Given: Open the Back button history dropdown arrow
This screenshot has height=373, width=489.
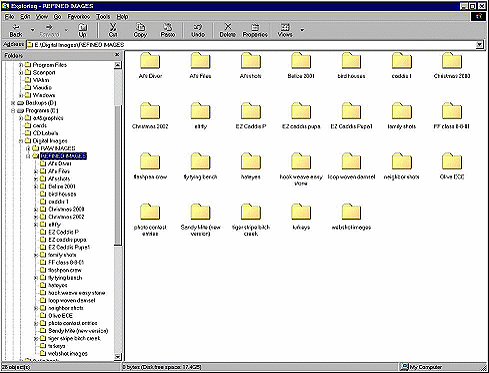Looking at the screenshot, I should coord(32,30).
